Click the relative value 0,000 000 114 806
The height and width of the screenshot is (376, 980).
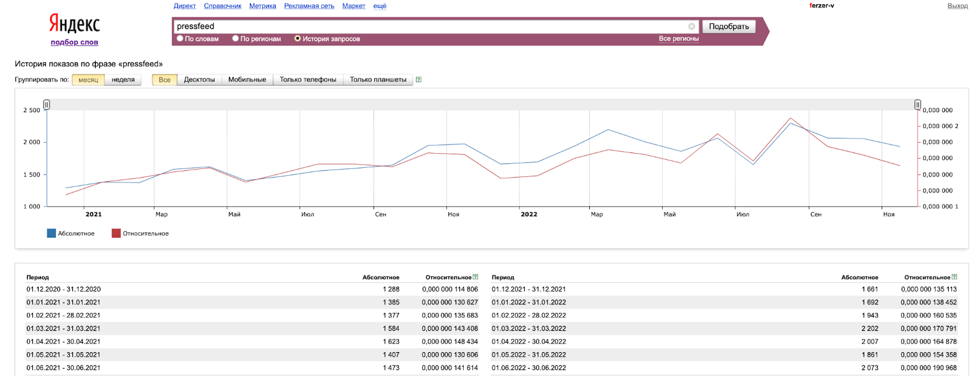click(450, 289)
